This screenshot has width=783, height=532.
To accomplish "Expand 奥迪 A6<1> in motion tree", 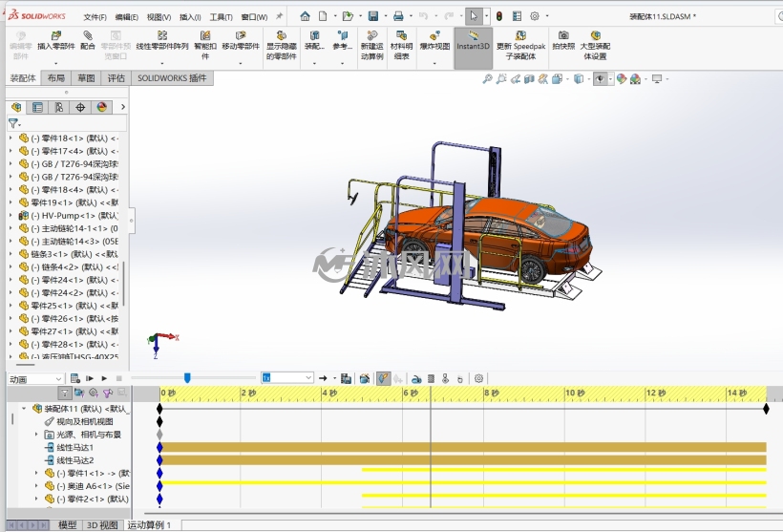I will [36, 486].
